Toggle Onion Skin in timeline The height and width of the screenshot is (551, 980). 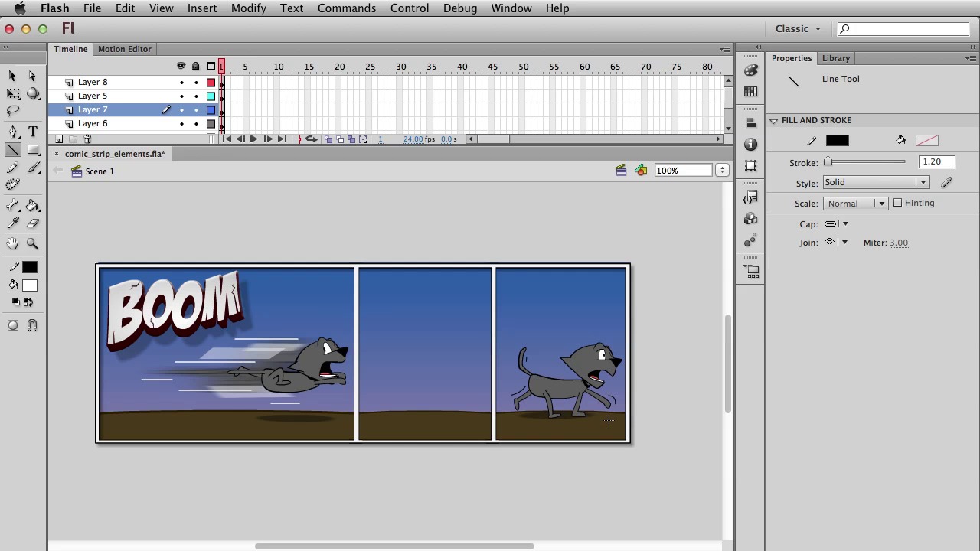[x=328, y=139]
